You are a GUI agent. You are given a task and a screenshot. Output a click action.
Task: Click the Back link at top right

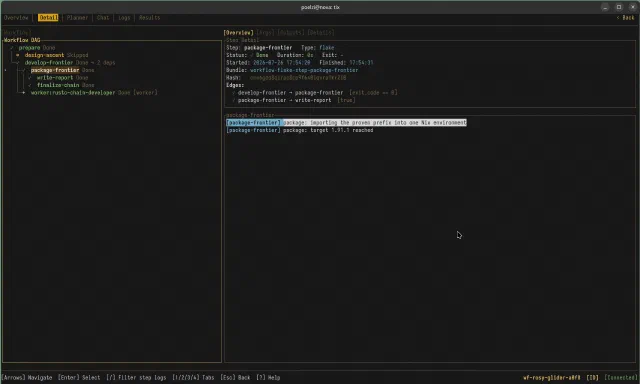point(625,18)
